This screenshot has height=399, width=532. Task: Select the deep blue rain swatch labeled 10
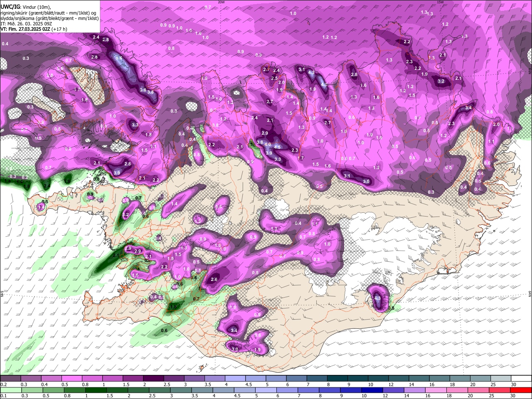point(372,390)
